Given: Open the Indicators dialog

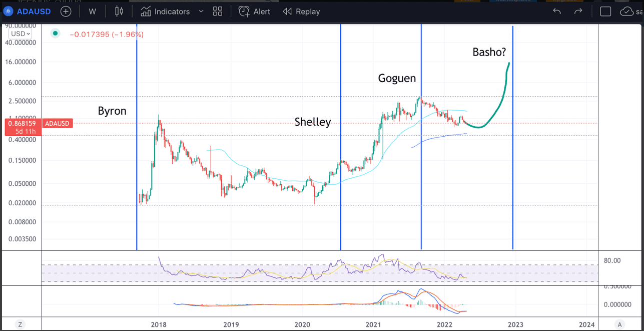Looking at the screenshot, I should pyautogui.click(x=165, y=11).
